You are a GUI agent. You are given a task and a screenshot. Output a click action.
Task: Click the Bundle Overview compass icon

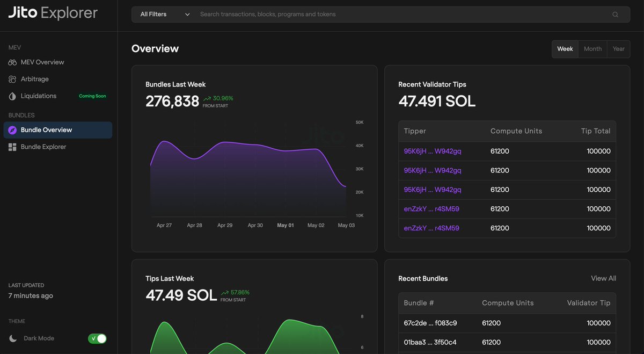click(x=12, y=130)
